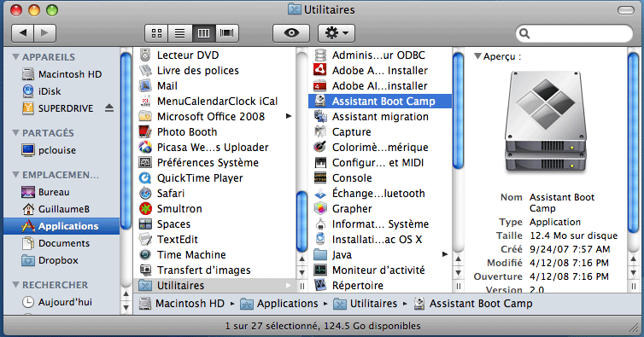Image resolution: width=644 pixels, height=337 pixels.
Task: Go forward with the right arrow button
Action: (x=44, y=32)
